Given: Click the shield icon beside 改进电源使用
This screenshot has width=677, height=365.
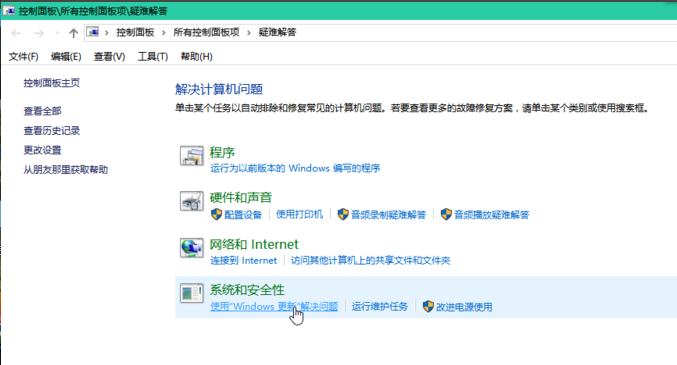Looking at the screenshot, I should 428,307.
